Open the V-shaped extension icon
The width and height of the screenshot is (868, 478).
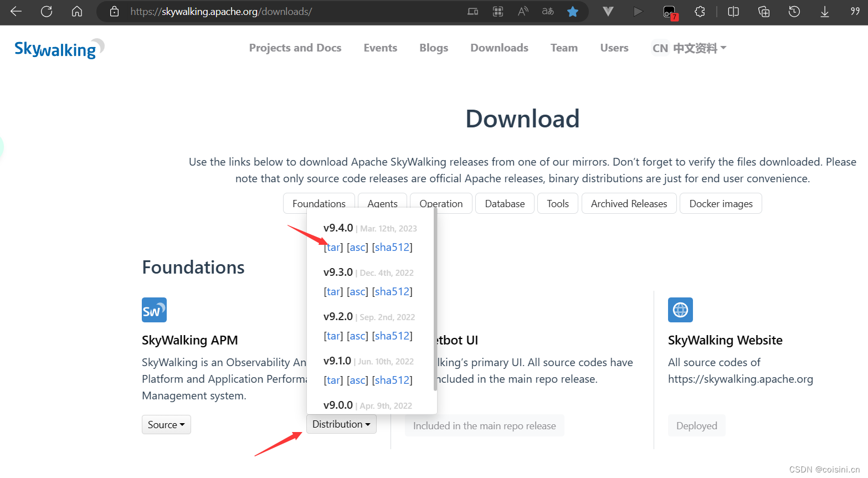tap(608, 11)
